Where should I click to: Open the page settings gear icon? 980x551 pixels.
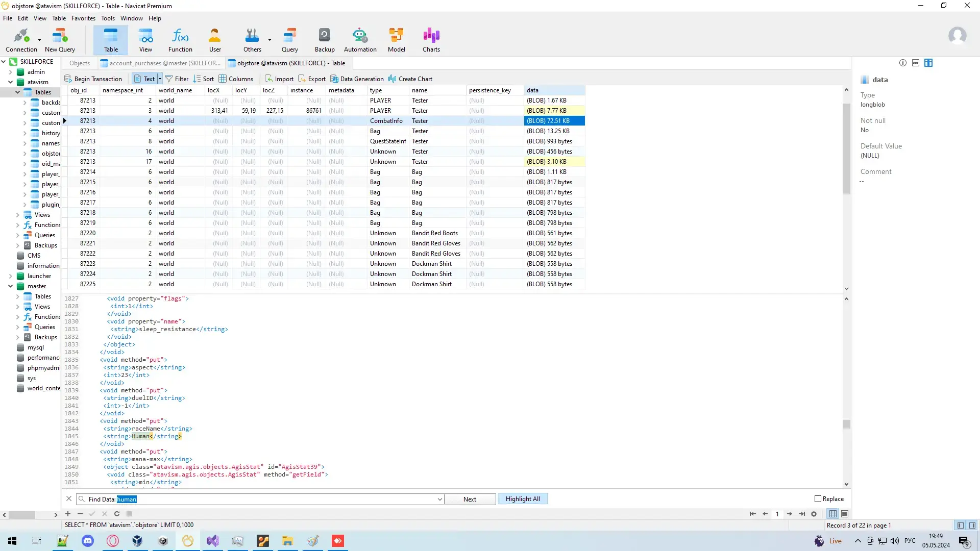point(814,514)
